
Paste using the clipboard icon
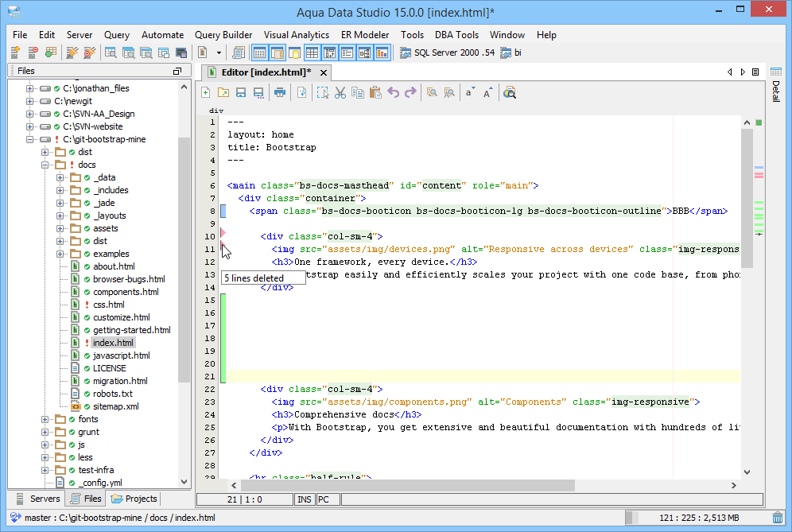coord(375,92)
